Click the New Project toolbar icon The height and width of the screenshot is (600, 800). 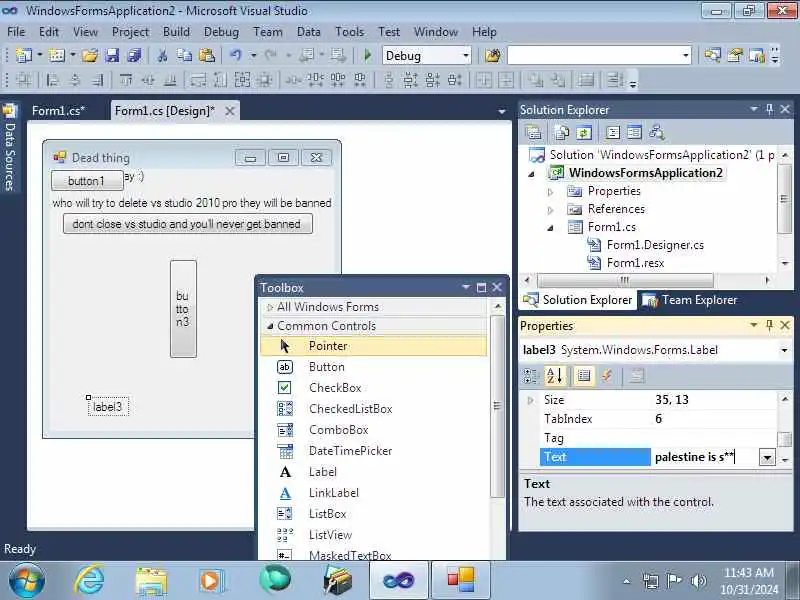click(x=24, y=55)
